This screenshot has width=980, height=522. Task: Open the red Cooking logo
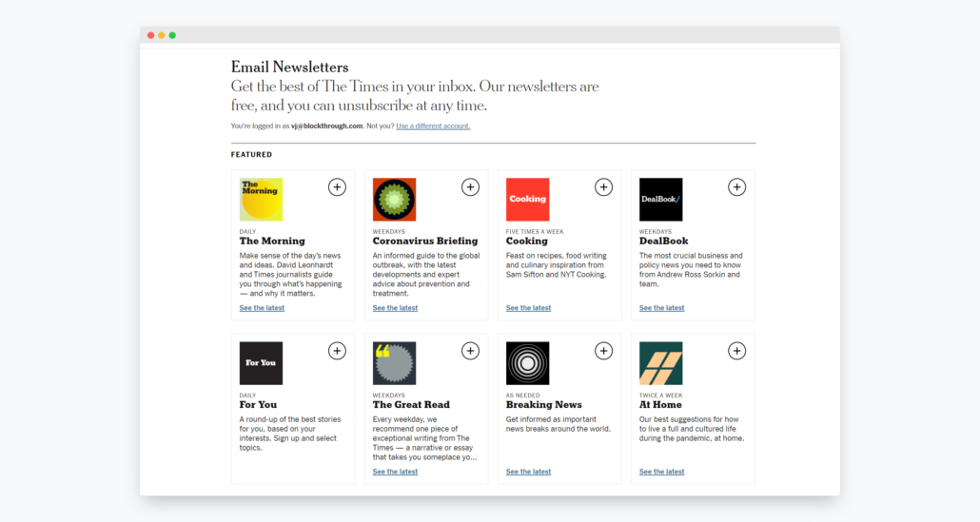pos(527,199)
